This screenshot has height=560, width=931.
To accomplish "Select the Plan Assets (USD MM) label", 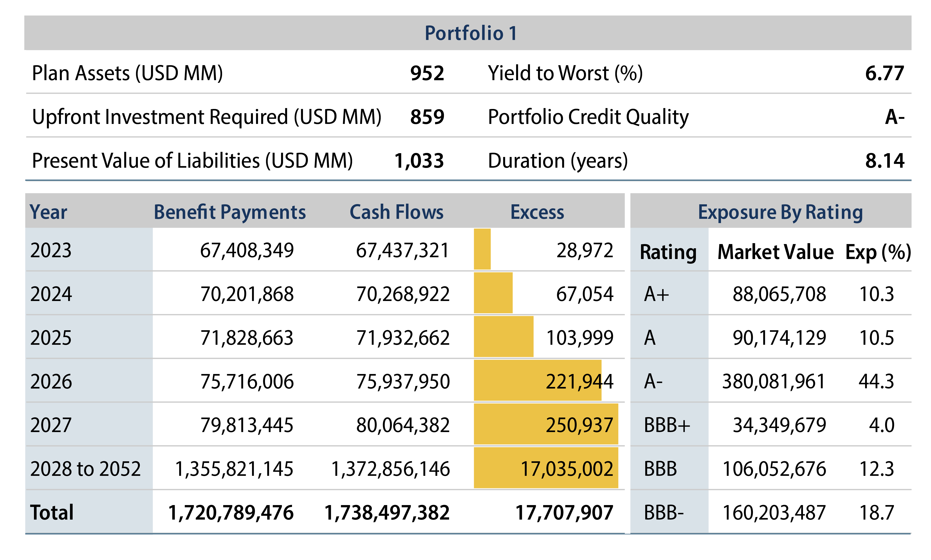I will [x=128, y=73].
